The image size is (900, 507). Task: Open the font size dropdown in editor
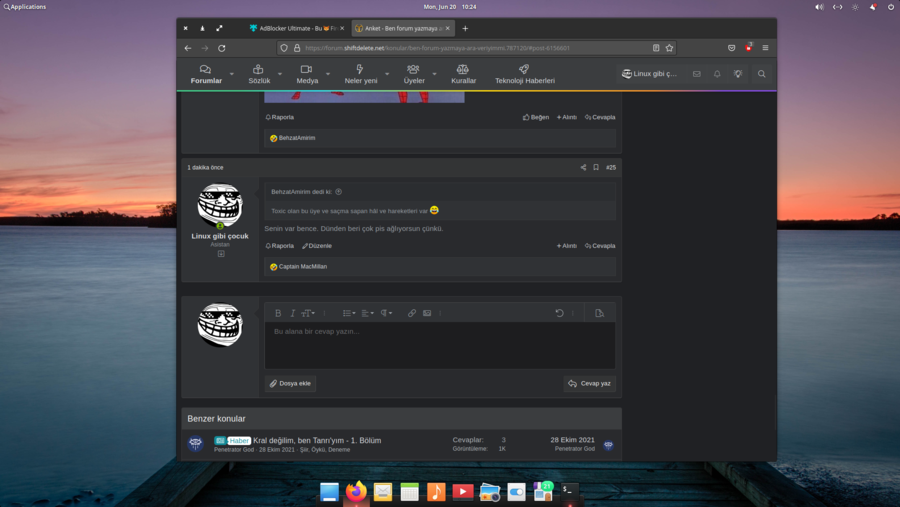pos(308,313)
